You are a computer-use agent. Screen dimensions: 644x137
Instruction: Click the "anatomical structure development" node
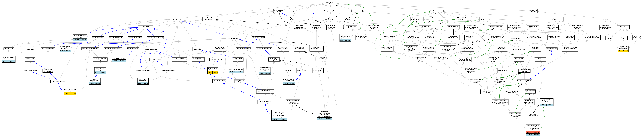coord(177,19)
